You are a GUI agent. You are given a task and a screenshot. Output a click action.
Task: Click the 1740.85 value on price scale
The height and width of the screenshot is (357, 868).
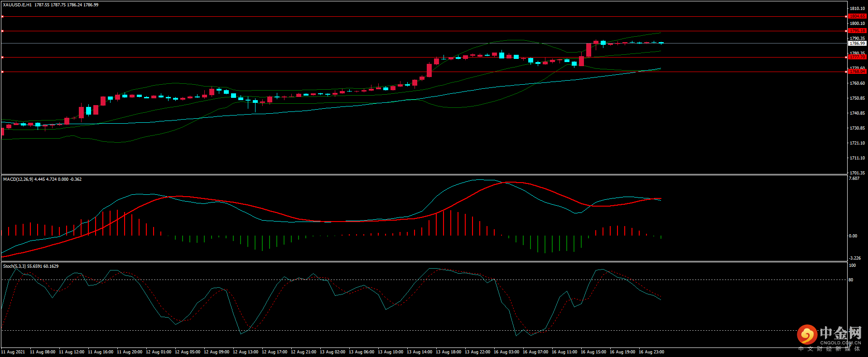(857, 113)
